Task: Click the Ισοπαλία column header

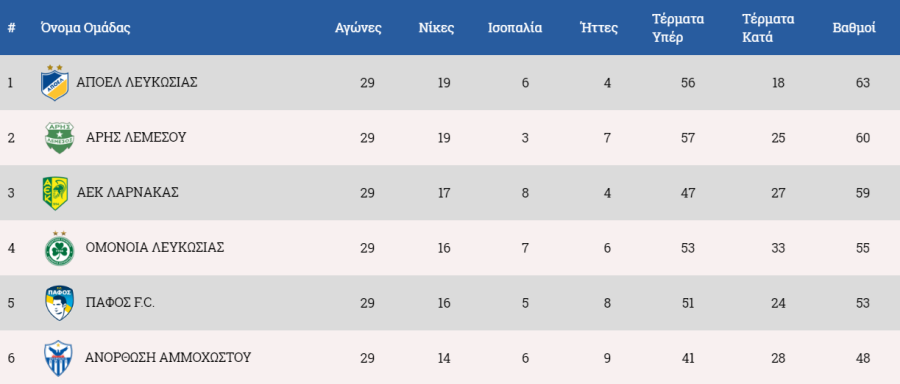Action: [x=515, y=28]
